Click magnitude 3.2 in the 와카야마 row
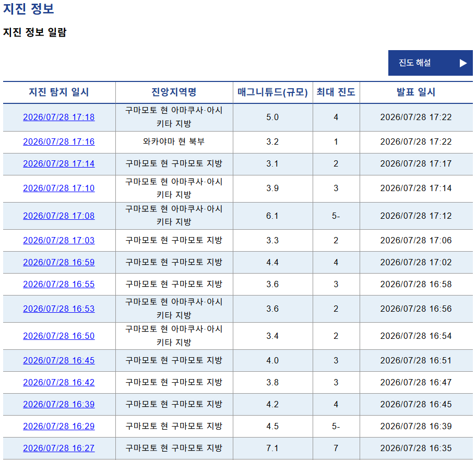 point(272,142)
